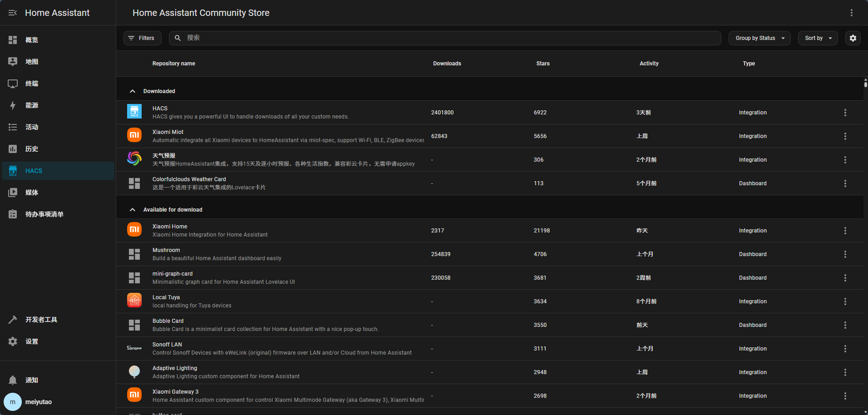Viewport: 868px width, 415px height.
Task: Open the Xiaomi Home repository entry
Action: tap(170, 227)
